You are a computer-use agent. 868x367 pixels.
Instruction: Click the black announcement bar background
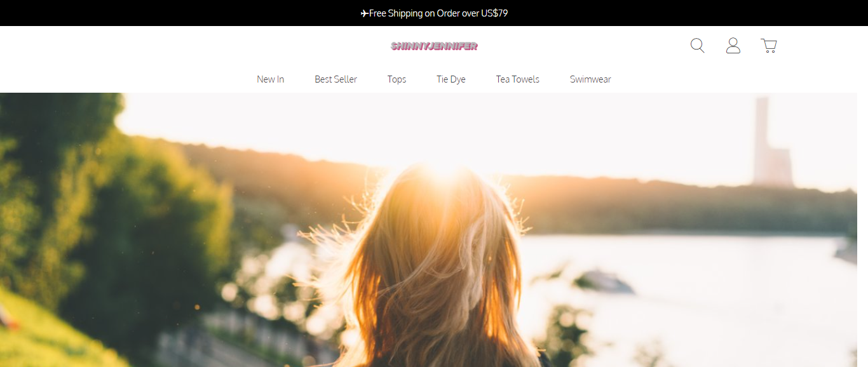(x=191, y=13)
